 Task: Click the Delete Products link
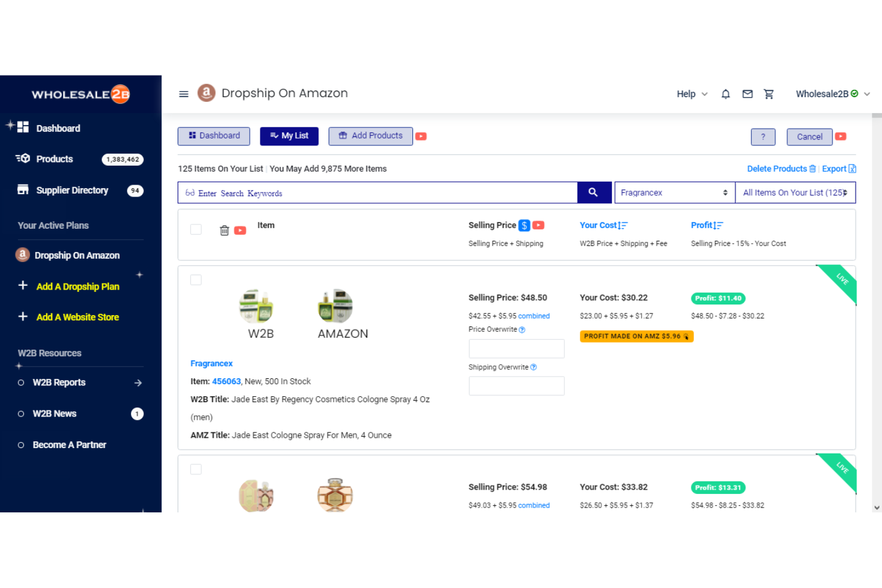[777, 169]
